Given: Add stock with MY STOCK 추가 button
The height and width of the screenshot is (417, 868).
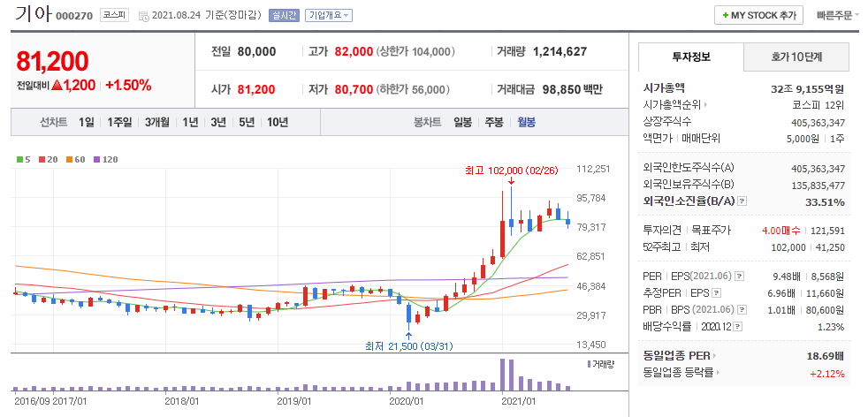Looking at the screenshot, I should pyautogui.click(x=758, y=16).
